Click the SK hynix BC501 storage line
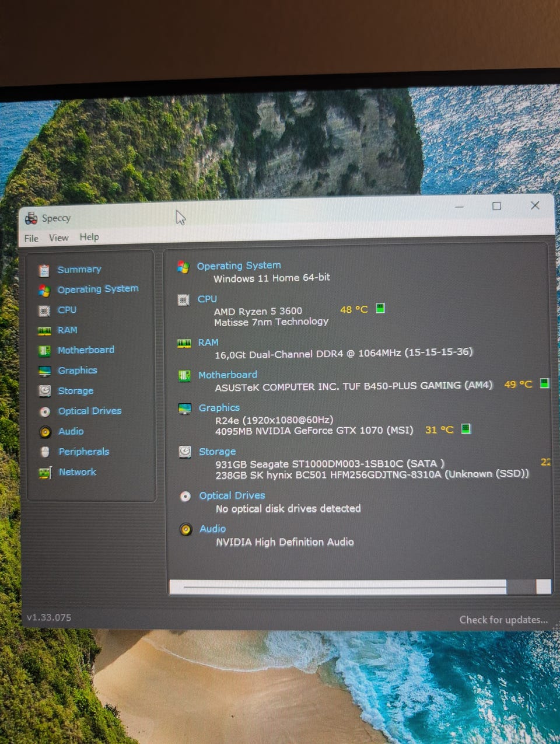This screenshot has height=744, width=560. pos(372,474)
